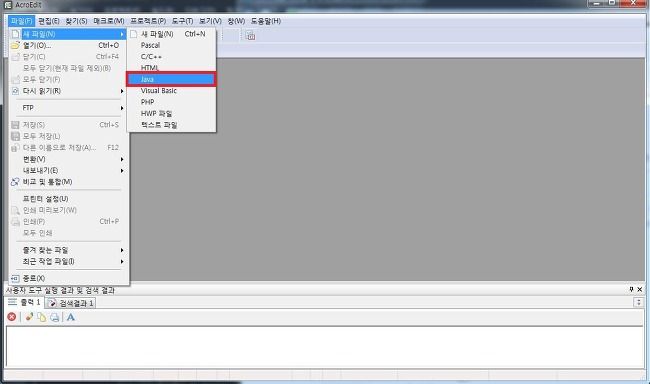This screenshot has width=650, height=384.
Task: Switch to the 검색결과 1 tab
Action: [x=70, y=303]
